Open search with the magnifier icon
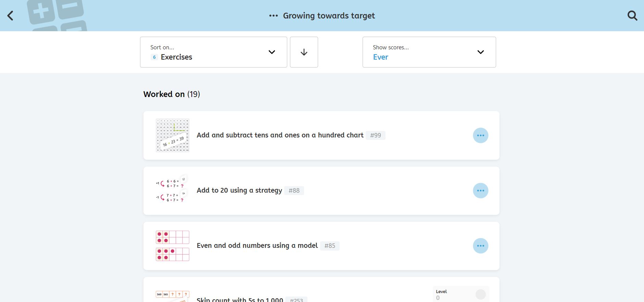Image resolution: width=644 pixels, height=302 pixels. click(632, 16)
